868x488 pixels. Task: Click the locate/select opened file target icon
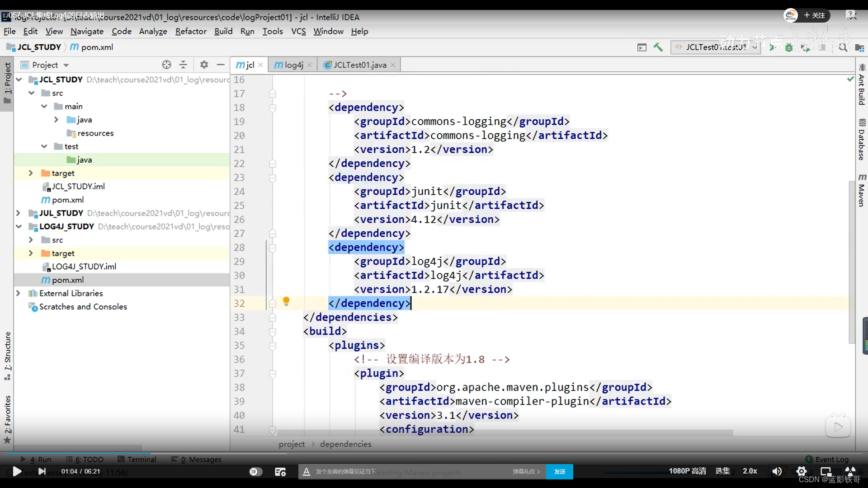[166, 65]
